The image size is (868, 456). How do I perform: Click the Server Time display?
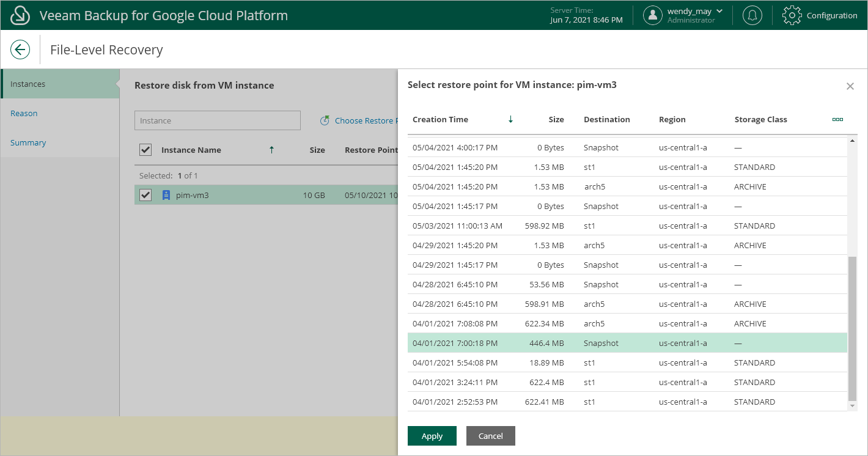[x=587, y=15]
